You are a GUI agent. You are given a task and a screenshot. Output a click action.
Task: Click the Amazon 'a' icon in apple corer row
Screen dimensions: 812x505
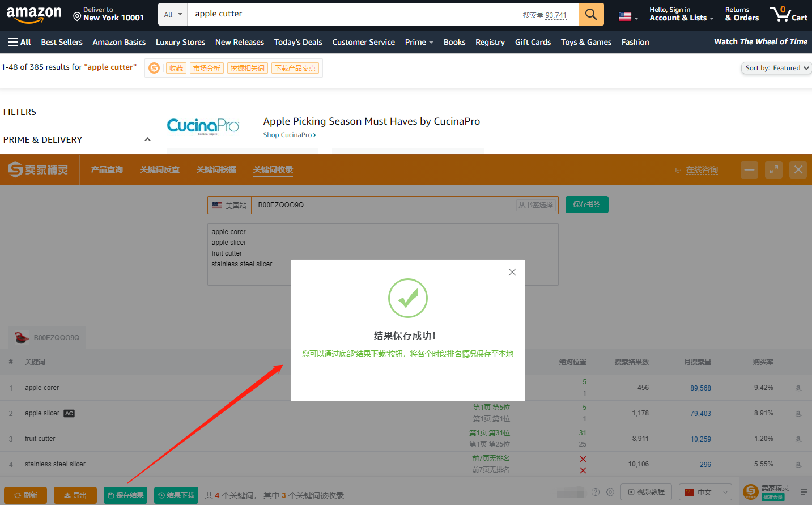798,388
